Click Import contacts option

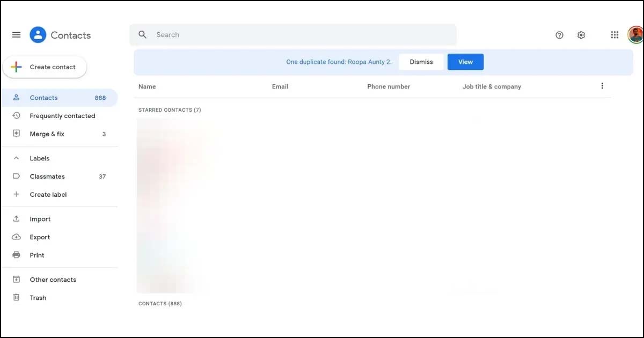[59, 219]
